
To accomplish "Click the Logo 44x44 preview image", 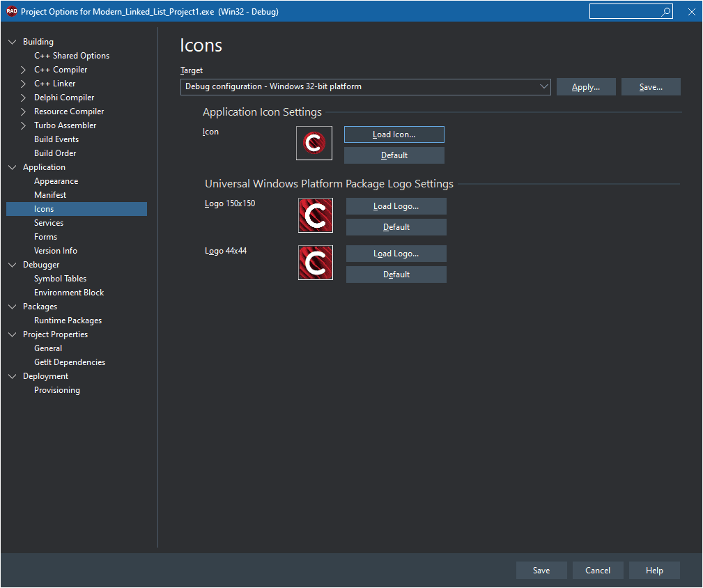I will 316,263.
